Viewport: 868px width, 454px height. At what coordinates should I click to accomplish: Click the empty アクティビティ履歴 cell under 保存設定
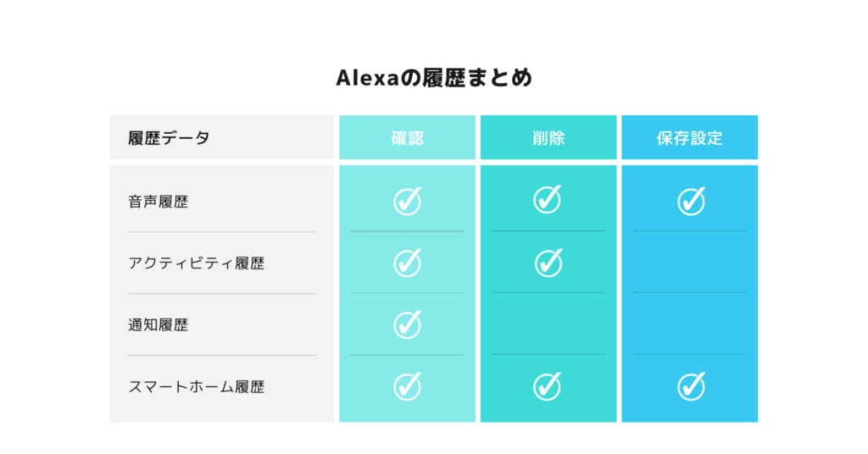click(x=690, y=262)
